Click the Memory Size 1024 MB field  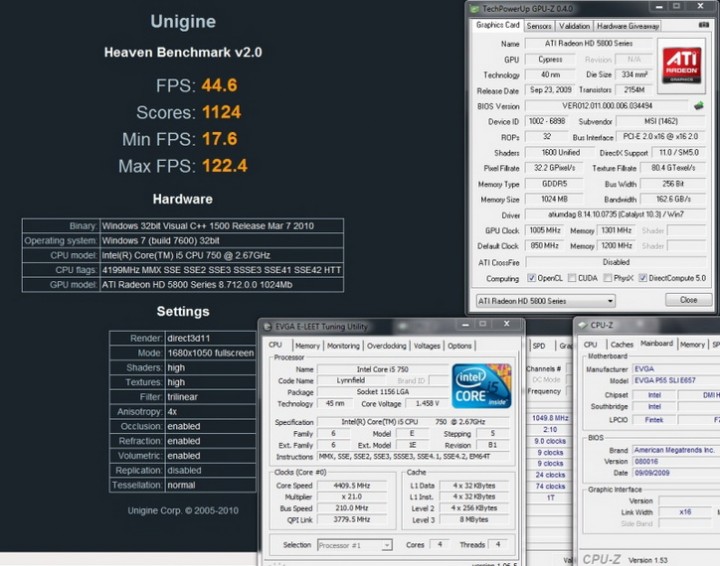coord(554,199)
